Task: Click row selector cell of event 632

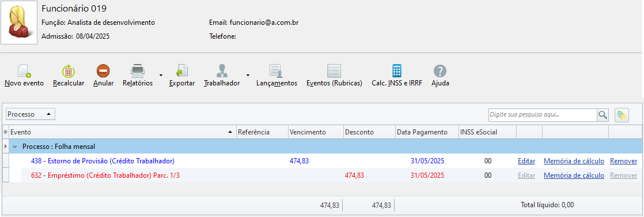Action: click(5, 175)
